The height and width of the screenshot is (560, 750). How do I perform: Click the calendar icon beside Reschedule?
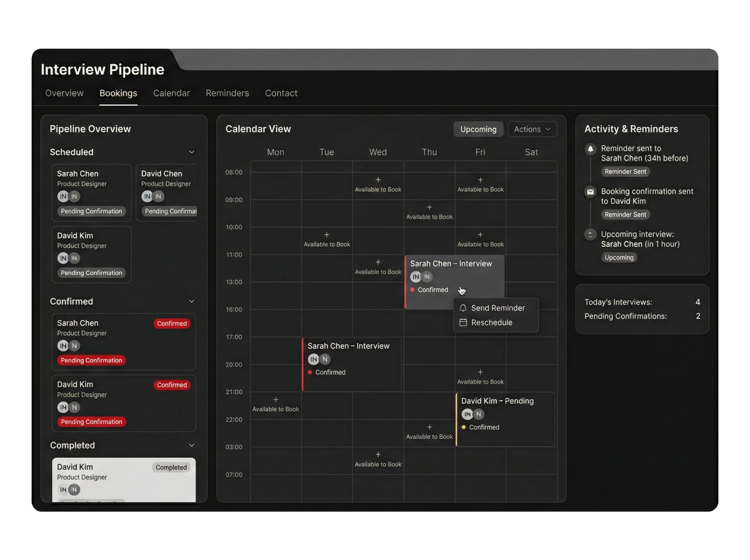(x=463, y=322)
